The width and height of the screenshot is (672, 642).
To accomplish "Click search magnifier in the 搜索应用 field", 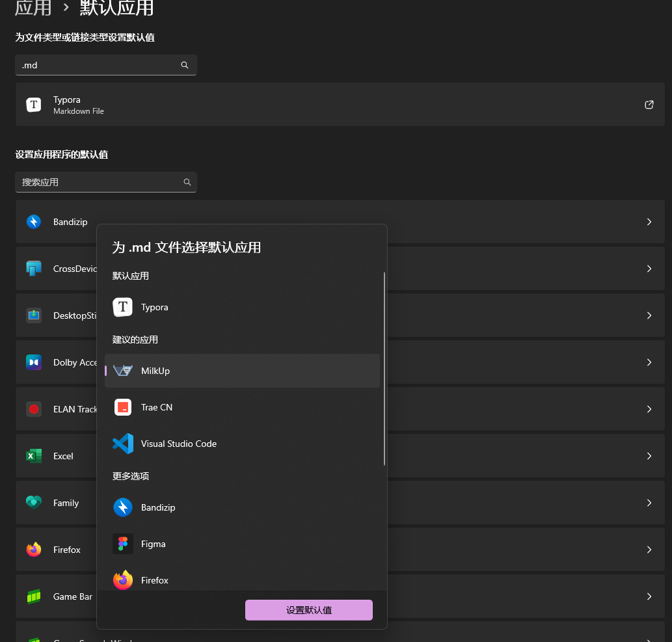I will [x=187, y=182].
